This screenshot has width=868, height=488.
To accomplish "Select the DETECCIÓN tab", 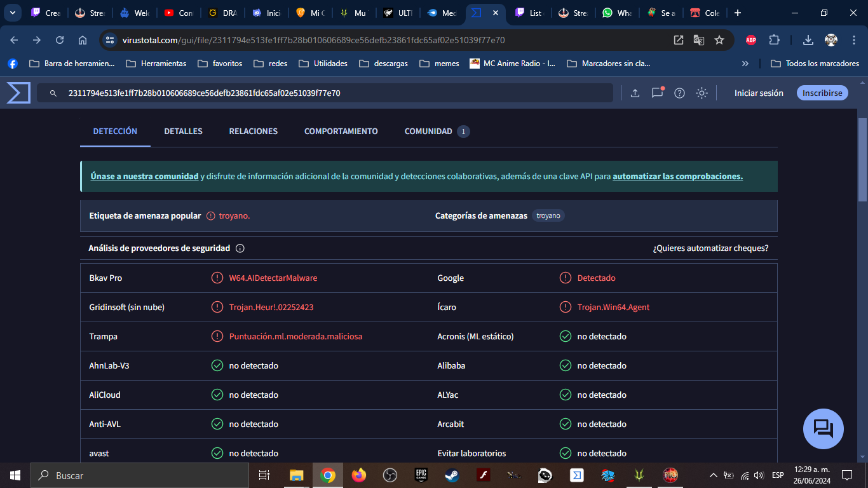I will (x=115, y=132).
